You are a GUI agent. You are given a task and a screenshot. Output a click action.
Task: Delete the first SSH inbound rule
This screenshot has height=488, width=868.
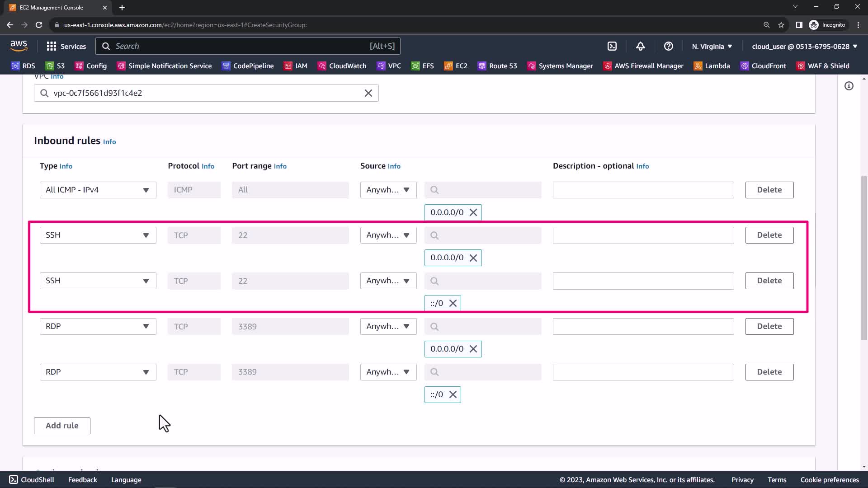point(769,235)
